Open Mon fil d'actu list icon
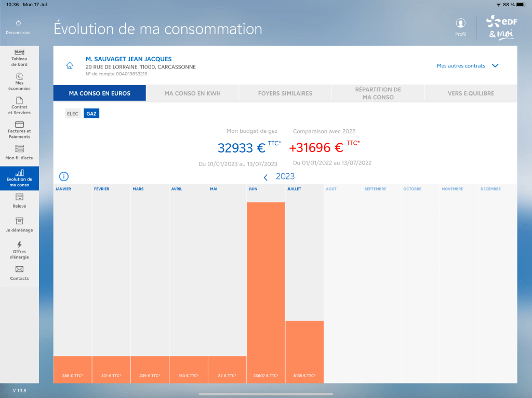The height and width of the screenshot is (398, 532). (x=19, y=148)
